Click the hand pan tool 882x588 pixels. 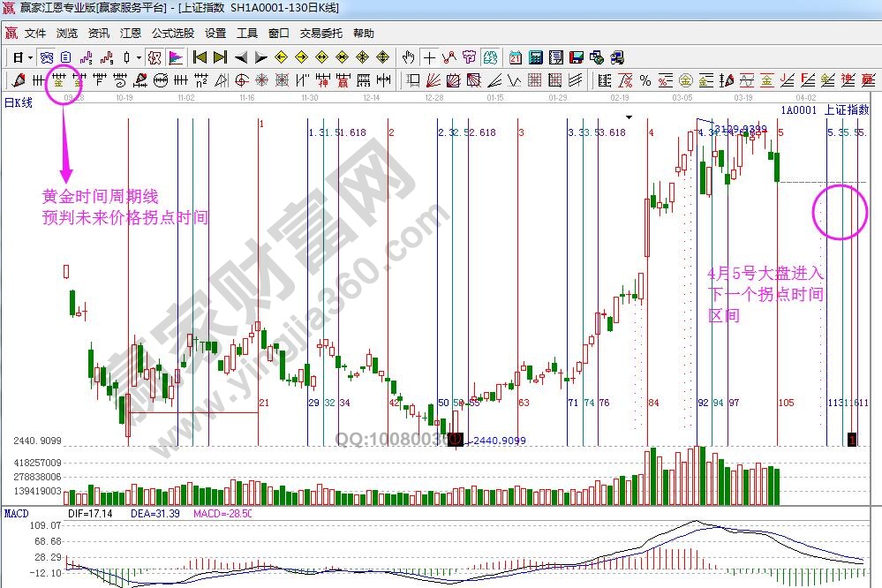tap(408, 57)
